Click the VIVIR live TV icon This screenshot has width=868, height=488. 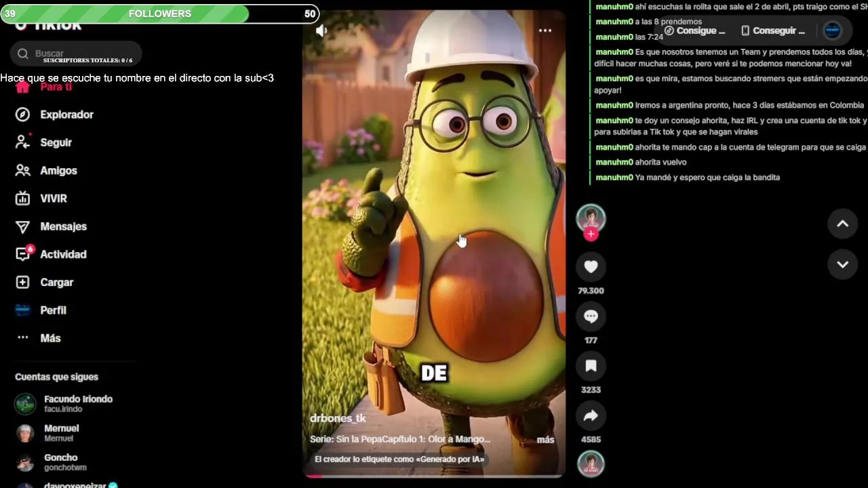pyautogui.click(x=22, y=199)
